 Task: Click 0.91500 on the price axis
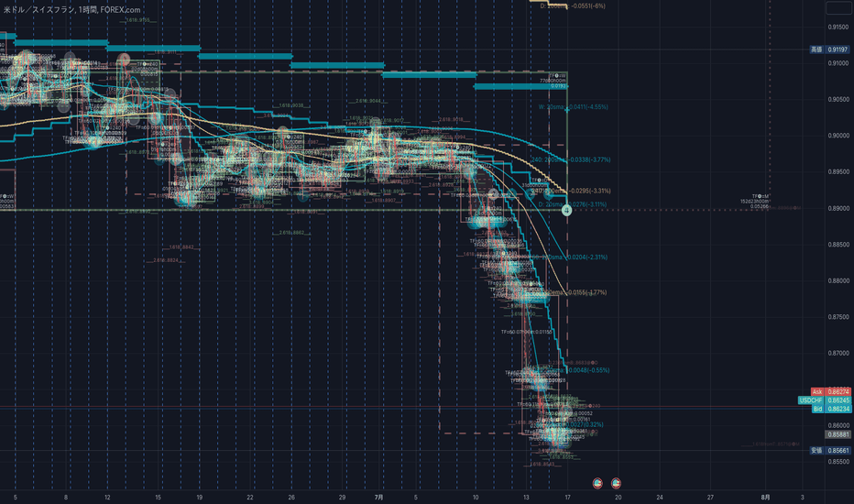[838, 27]
